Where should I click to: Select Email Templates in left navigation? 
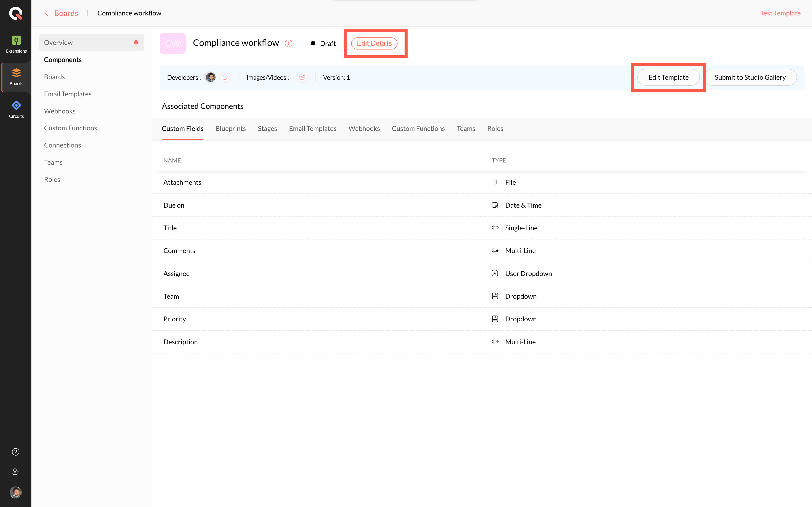pos(67,94)
